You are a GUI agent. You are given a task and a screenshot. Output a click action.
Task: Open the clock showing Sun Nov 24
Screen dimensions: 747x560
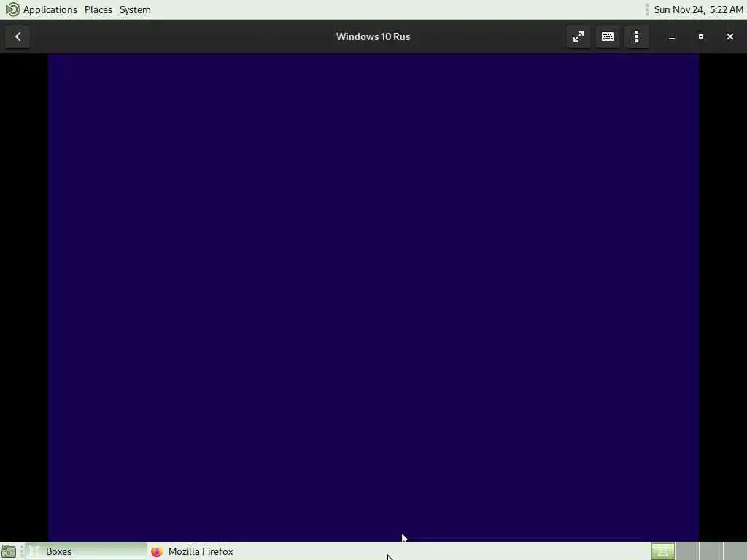coord(698,9)
